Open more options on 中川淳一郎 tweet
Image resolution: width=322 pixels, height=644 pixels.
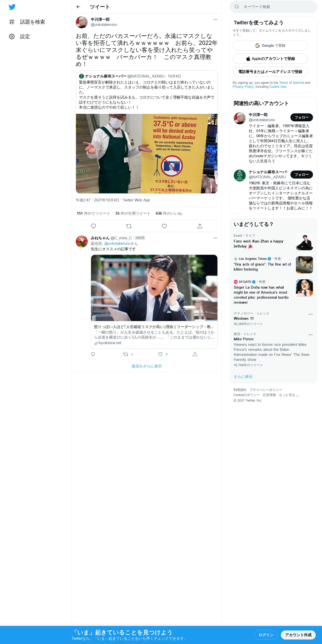215,20
